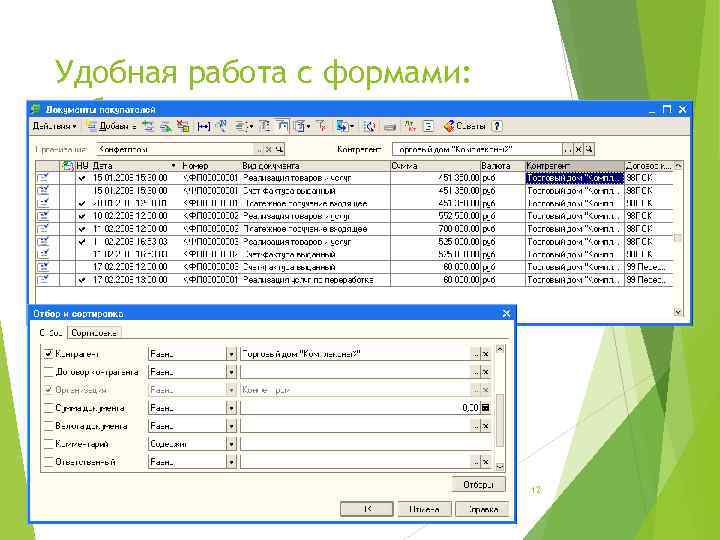Enable the Сумма документа filter checkbox

point(48,408)
